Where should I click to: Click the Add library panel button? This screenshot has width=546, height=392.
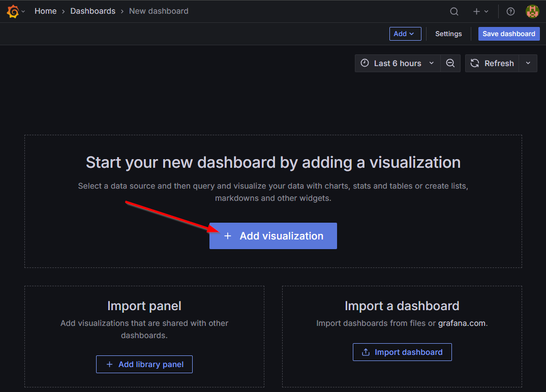tap(144, 364)
